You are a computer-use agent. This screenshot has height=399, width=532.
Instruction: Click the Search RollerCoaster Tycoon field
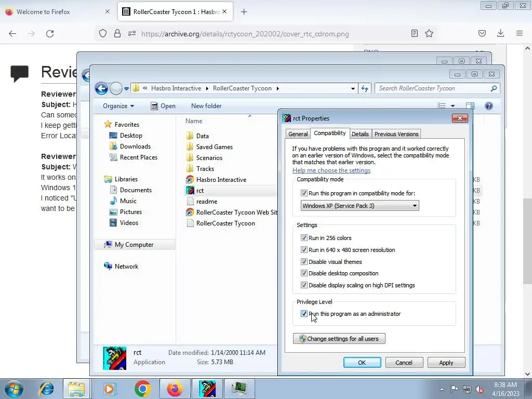(x=437, y=88)
